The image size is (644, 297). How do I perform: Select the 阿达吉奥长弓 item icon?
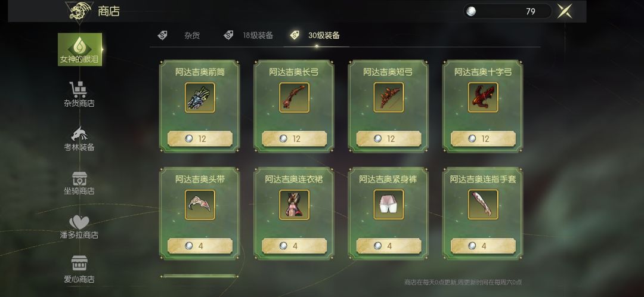point(294,97)
